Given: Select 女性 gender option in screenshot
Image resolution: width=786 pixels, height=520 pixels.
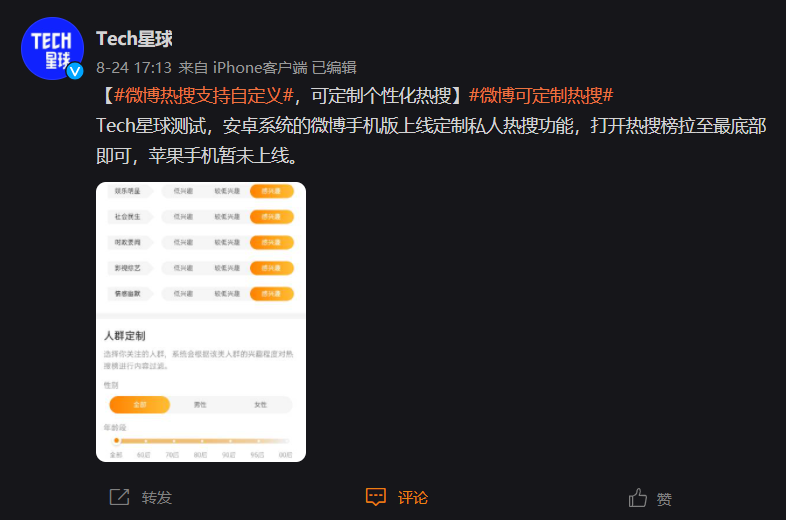Looking at the screenshot, I should click(261, 405).
